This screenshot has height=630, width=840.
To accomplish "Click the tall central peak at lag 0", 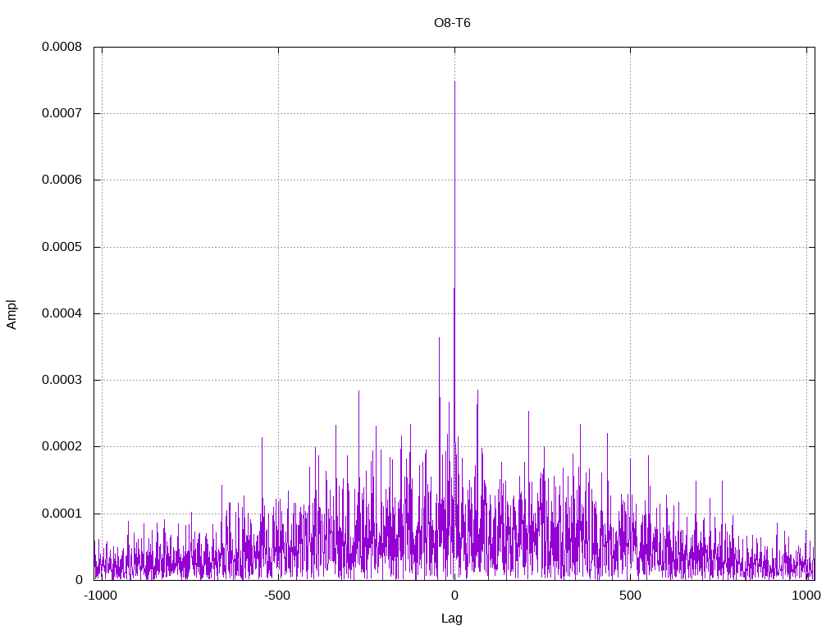I will tap(454, 330).
